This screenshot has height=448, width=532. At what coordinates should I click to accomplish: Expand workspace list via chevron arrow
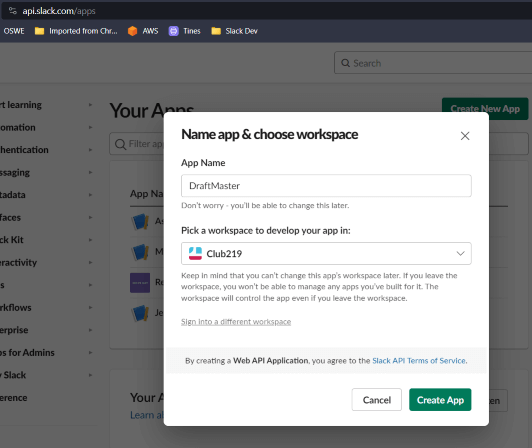pyautogui.click(x=460, y=254)
